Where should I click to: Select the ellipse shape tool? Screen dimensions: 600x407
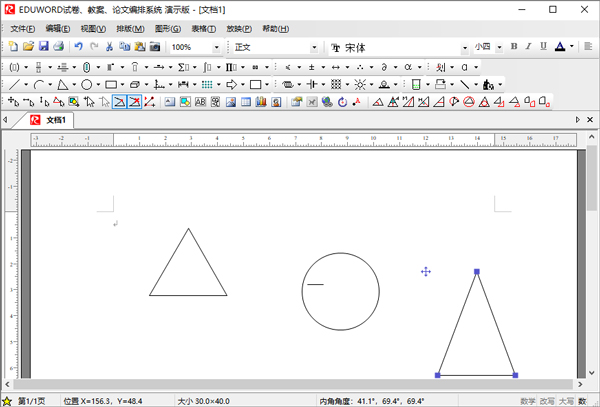point(87,85)
